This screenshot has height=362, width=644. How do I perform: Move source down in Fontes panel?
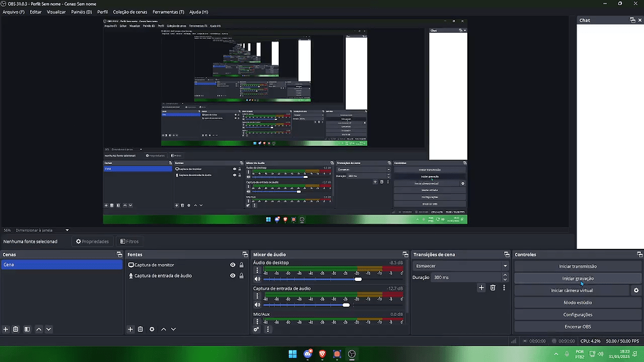coord(174,329)
